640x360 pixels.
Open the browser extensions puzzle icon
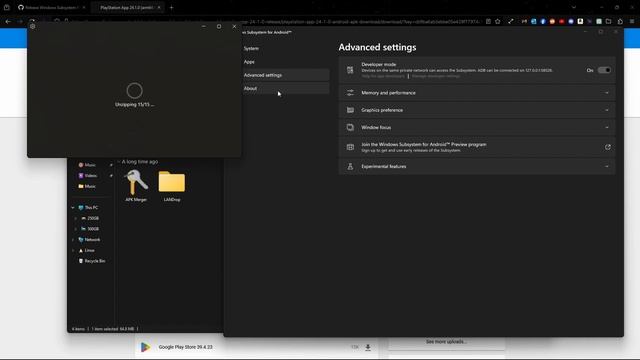pyautogui.click(x=620, y=22)
